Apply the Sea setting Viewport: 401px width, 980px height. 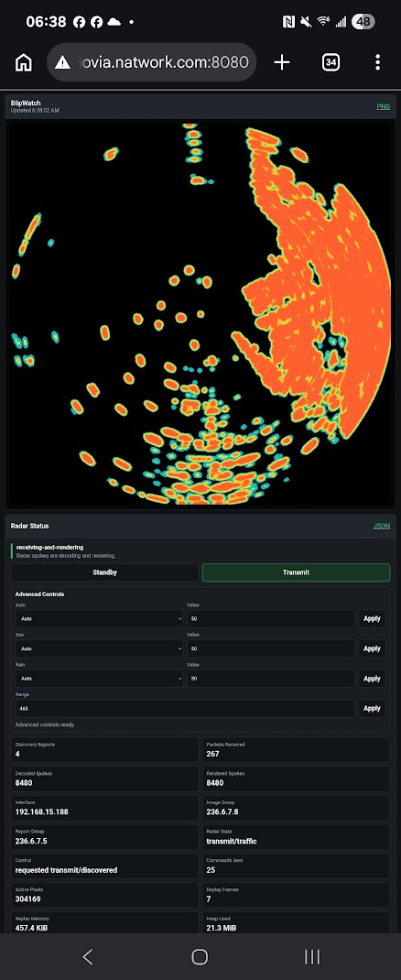(x=372, y=648)
